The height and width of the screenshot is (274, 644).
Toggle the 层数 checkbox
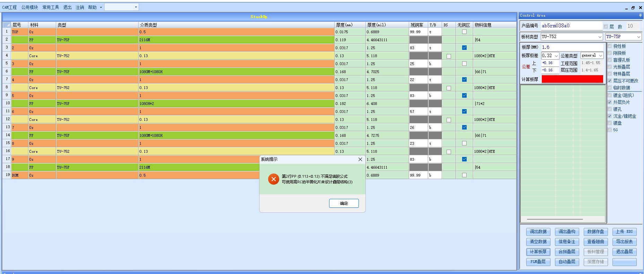pos(606,26)
